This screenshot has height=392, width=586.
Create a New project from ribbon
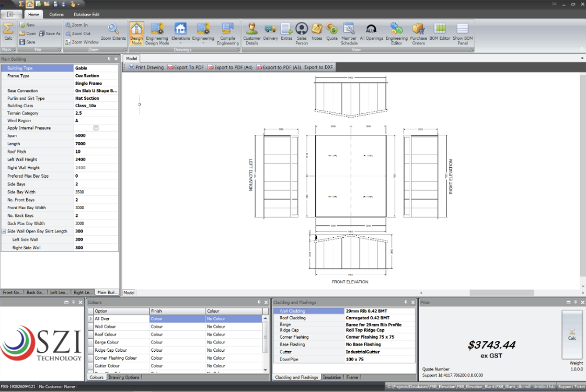(27, 25)
